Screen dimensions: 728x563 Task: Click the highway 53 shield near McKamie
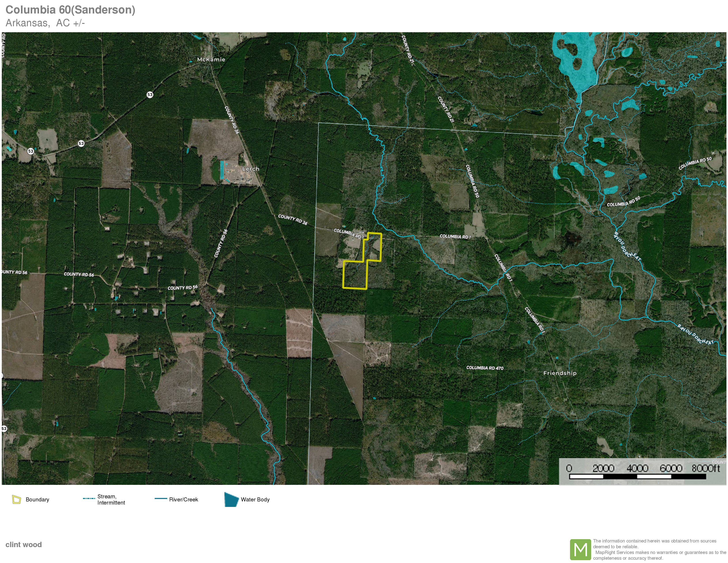(x=150, y=95)
